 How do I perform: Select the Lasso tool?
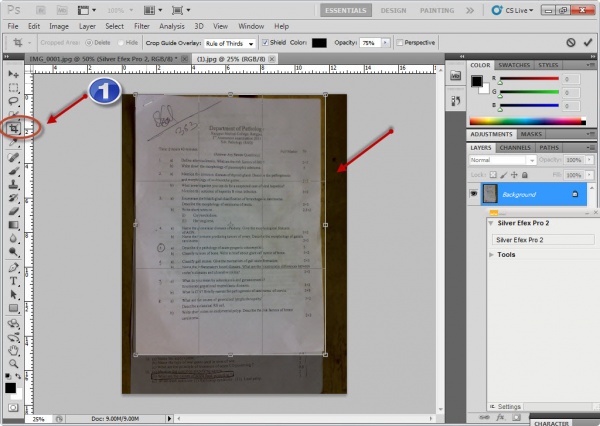click(14, 101)
